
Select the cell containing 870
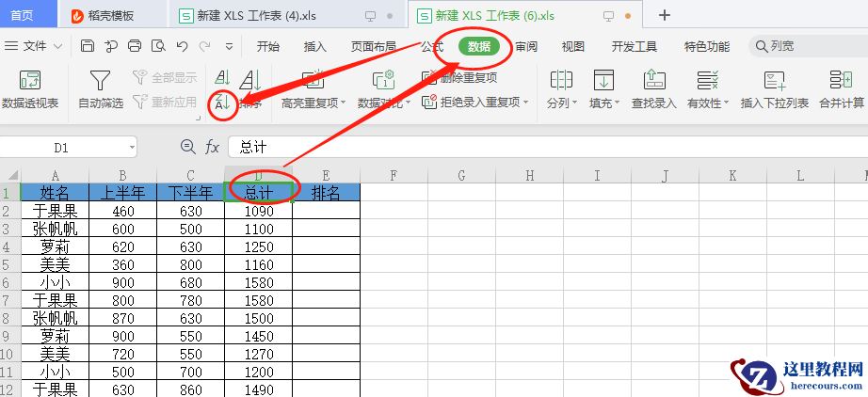pos(123,319)
